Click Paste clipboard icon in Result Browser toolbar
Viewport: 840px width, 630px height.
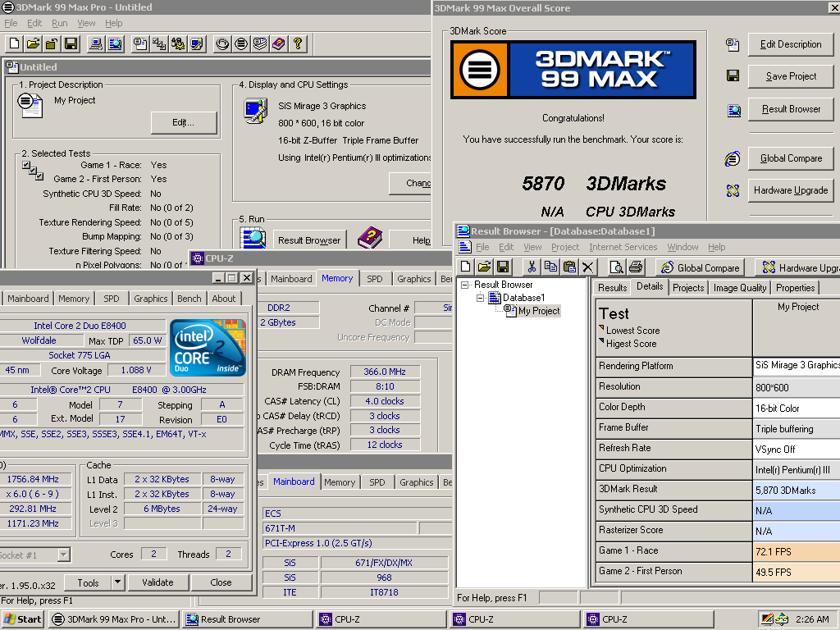tap(569, 267)
